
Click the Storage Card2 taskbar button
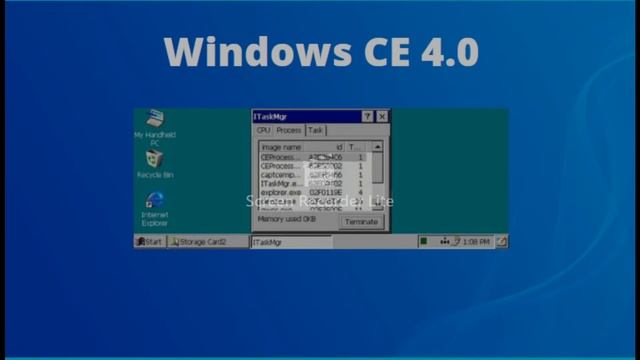[x=208, y=242]
